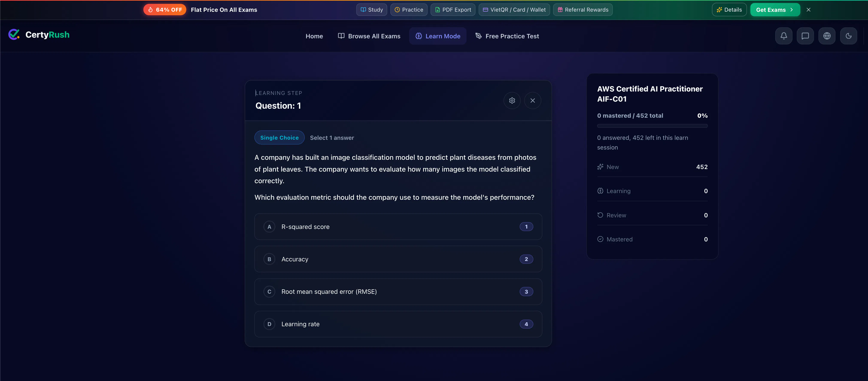
Task: Click shortcut badge 1 on R-squared row
Action: (x=526, y=227)
